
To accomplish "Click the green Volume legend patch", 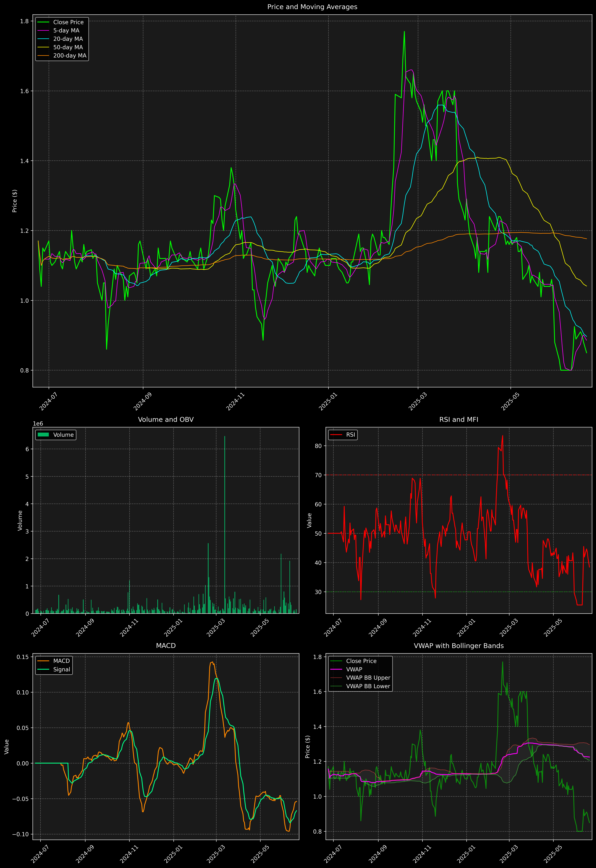I will coord(43,435).
